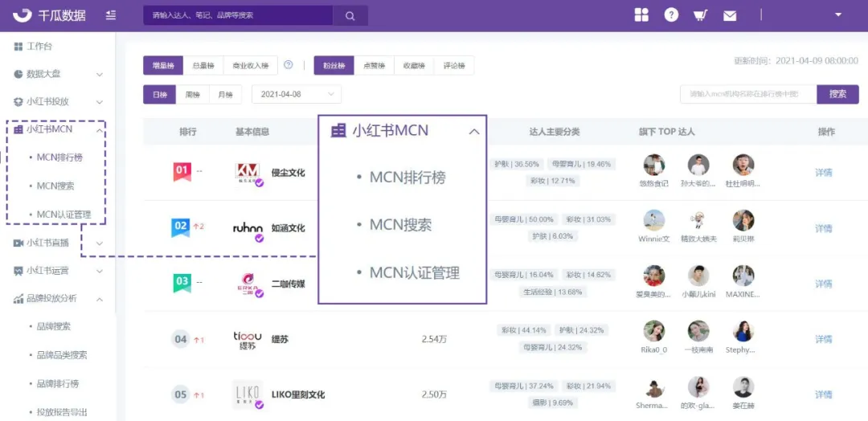Viewport: 868px width, 421px height.
Task: Open 详情 for 如涵文化
Action: [823, 228]
